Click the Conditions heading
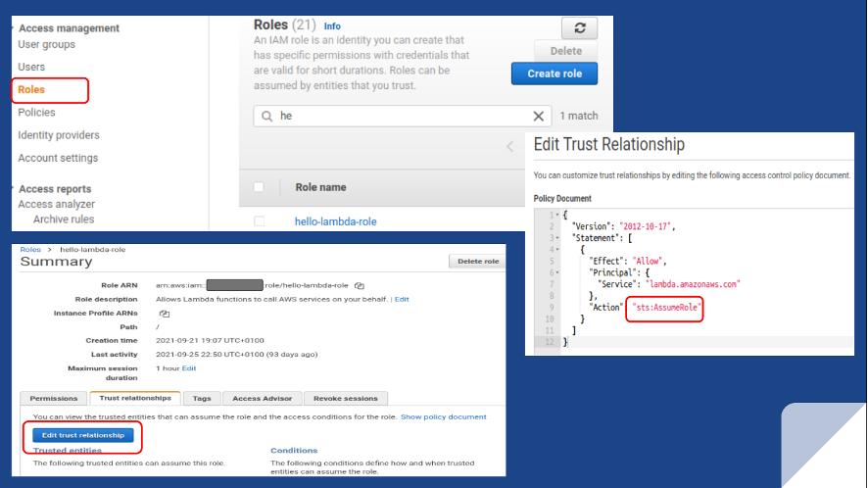This screenshot has height=488, width=868. (294, 451)
